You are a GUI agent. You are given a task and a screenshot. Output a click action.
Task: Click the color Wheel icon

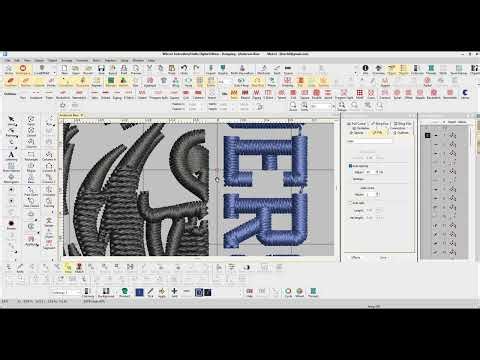[x=299, y=293]
